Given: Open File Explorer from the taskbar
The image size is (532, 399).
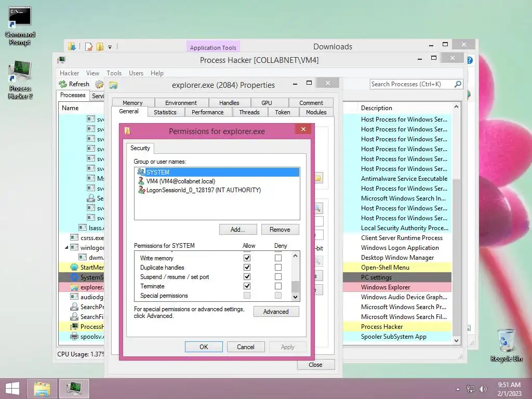Looking at the screenshot, I should coord(42,389).
